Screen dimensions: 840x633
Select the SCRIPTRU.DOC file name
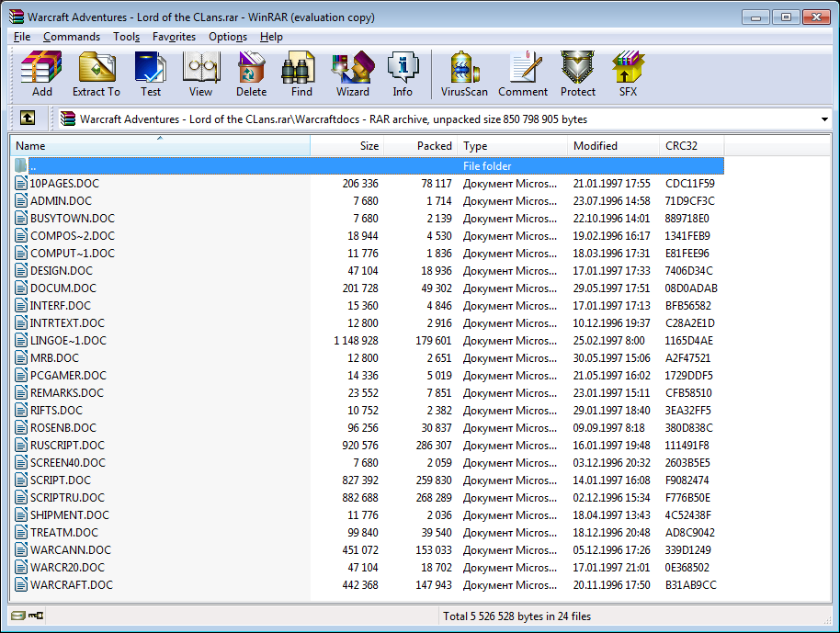click(67, 498)
